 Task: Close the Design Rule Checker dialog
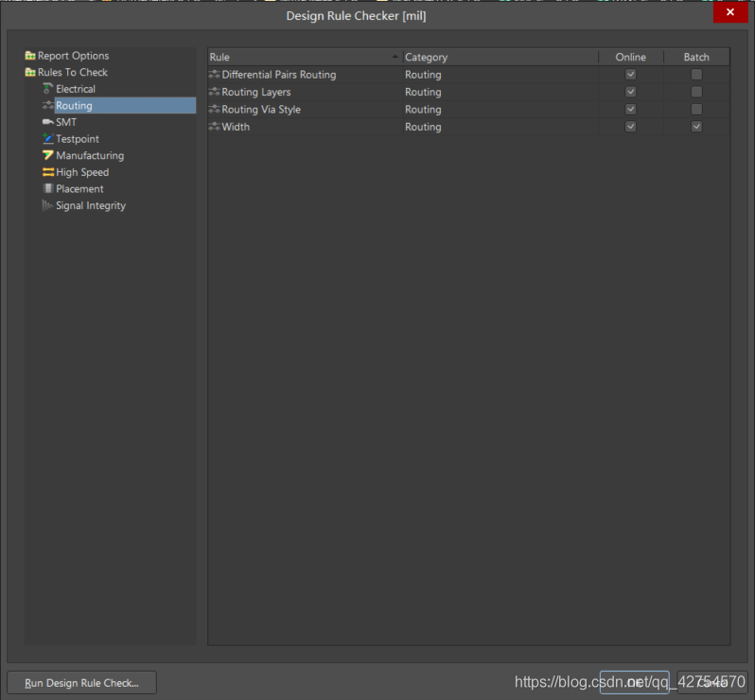point(730,12)
